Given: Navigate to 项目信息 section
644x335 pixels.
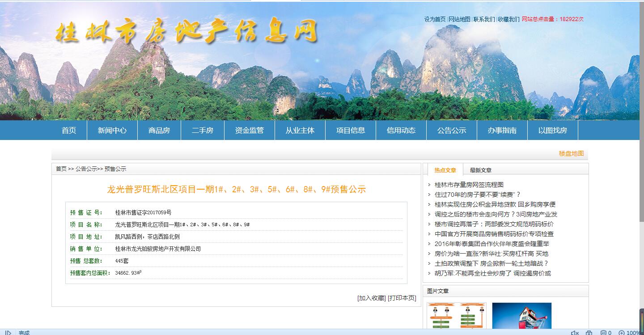Looking at the screenshot, I should coord(351,130).
